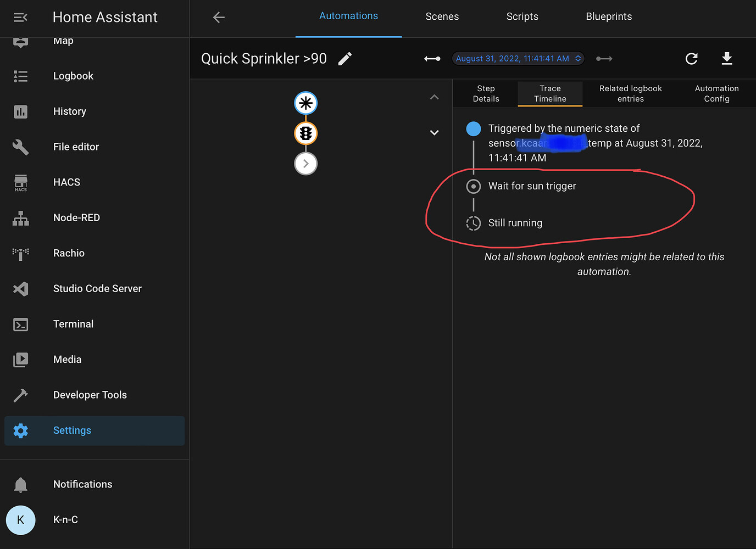Jump to the older trace arrow
Screen dimensions: 756x549
pos(432,59)
